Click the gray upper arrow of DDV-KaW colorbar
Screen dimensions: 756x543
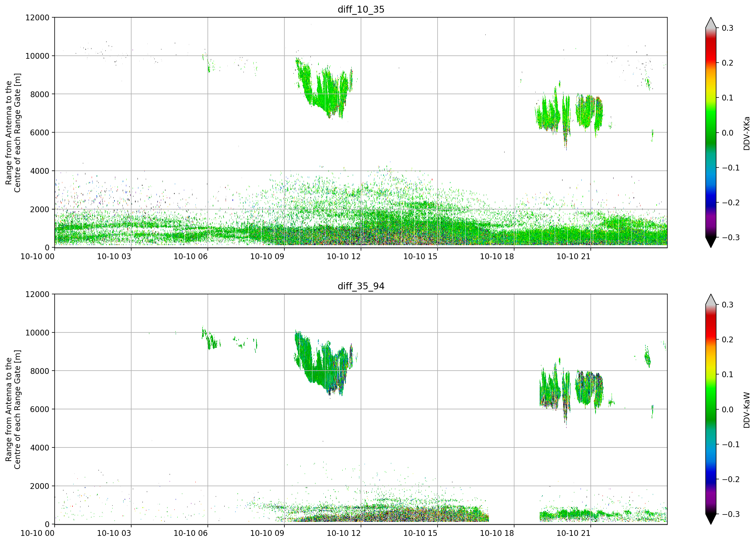(711, 300)
